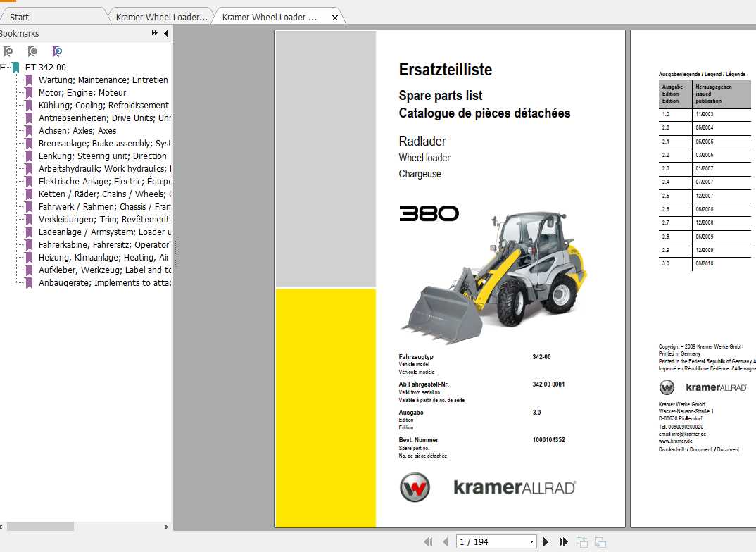
Task: Click the go-to bookmark arrow icon
Action: coord(57,51)
